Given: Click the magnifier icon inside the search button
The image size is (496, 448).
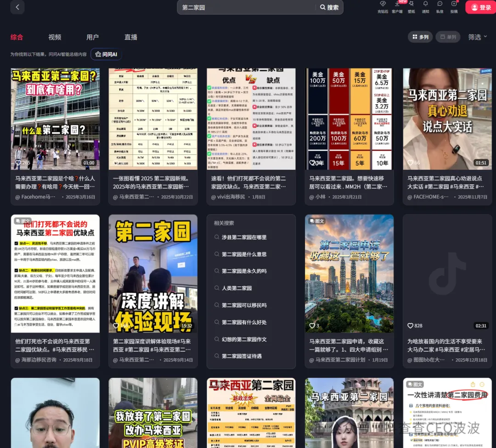Looking at the screenshot, I should tap(322, 7).
